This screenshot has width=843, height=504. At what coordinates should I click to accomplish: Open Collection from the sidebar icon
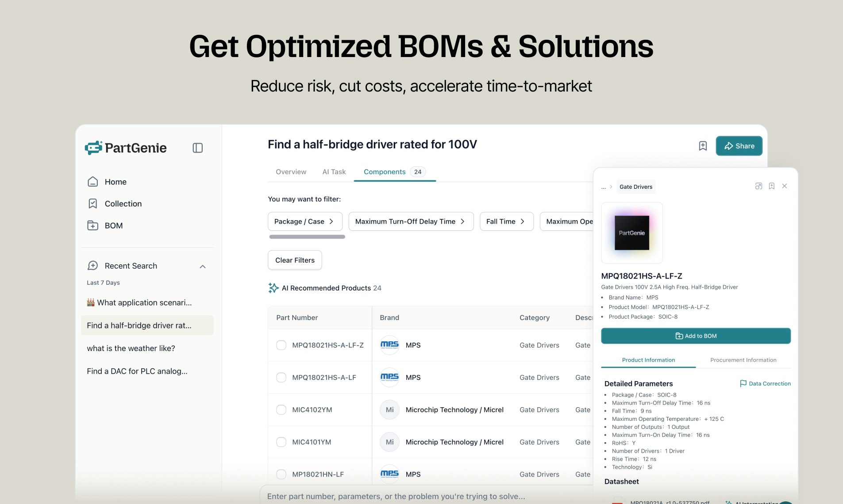coord(93,203)
